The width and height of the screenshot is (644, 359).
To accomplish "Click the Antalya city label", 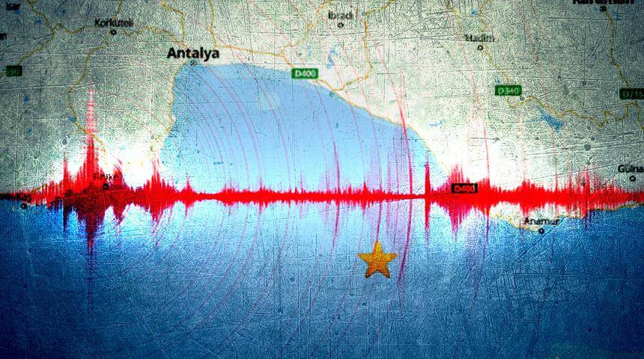I will tap(193, 53).
